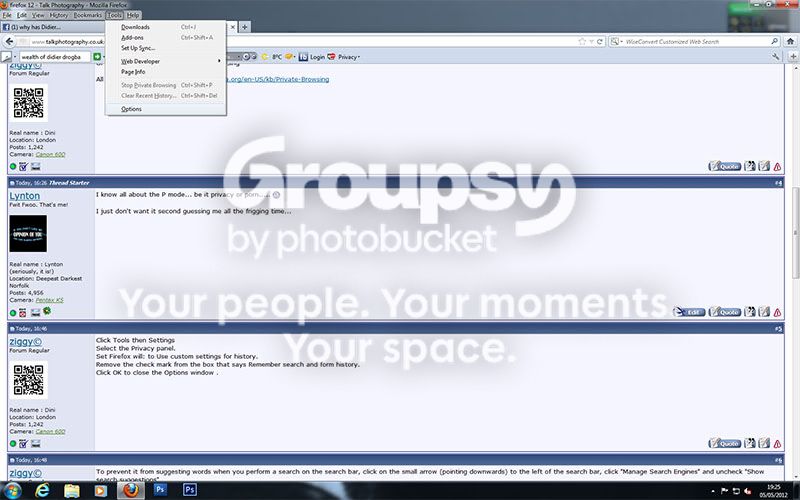Go to the Firefox Home page icon
Viewport: 800px width, 500px height.
tap(790, 41)
